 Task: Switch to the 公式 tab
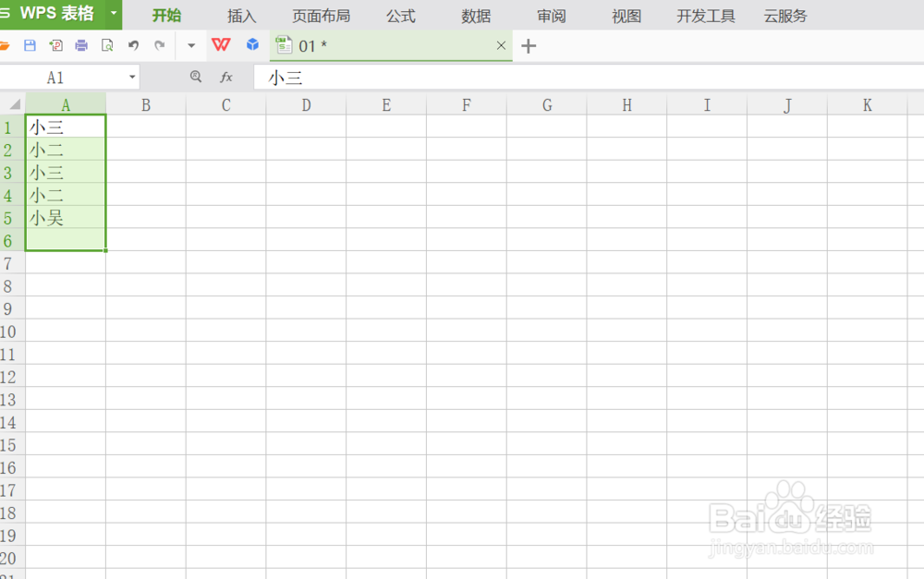(x=401, y=16)
